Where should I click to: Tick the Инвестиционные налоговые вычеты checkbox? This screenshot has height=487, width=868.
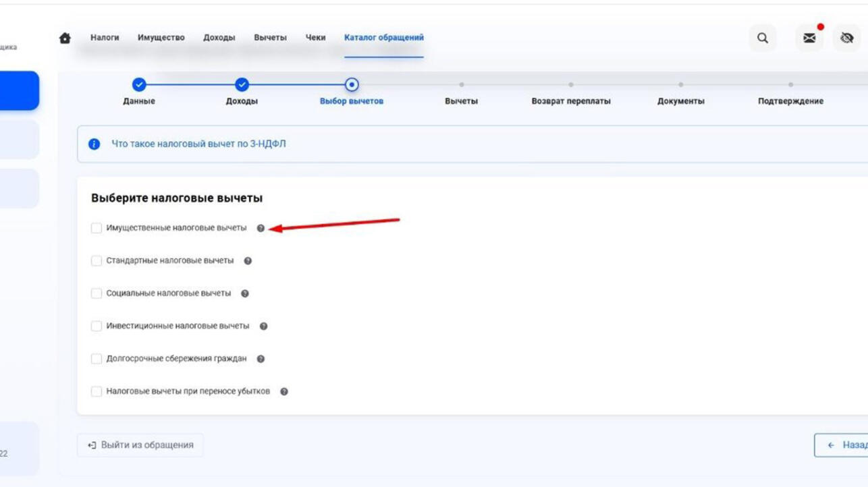click(x=97, y=326)
